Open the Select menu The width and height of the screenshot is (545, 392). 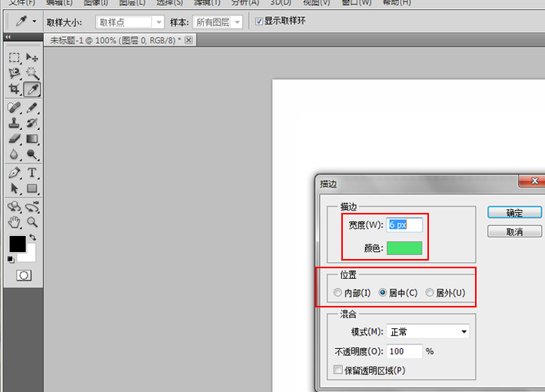[170, 3]
